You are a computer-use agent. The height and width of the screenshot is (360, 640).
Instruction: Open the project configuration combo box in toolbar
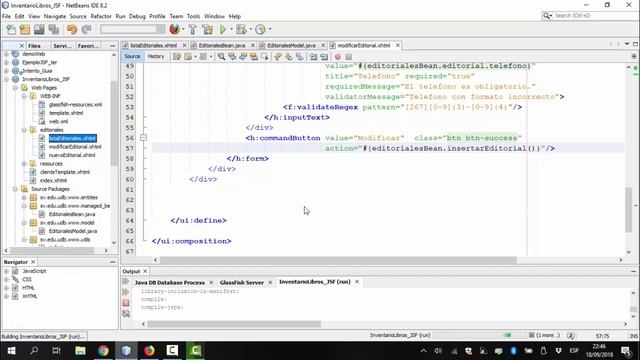(x=132, y=29)
